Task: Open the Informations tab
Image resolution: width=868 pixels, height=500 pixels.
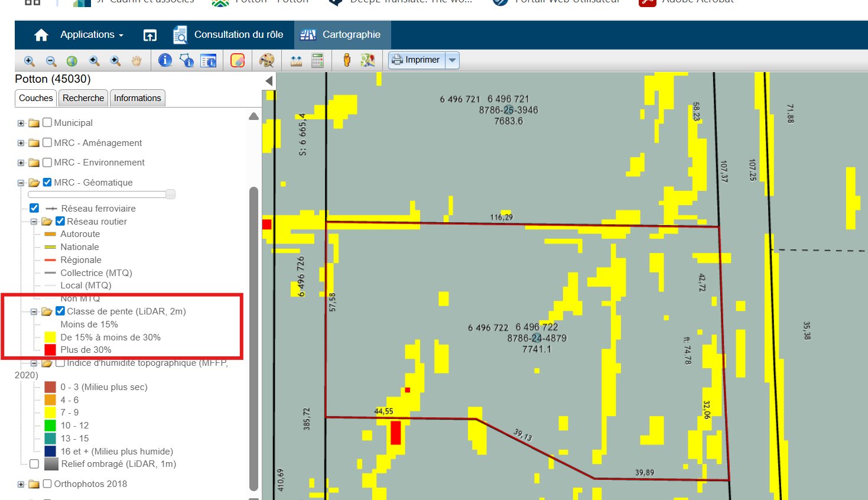Action: point(137,98)
